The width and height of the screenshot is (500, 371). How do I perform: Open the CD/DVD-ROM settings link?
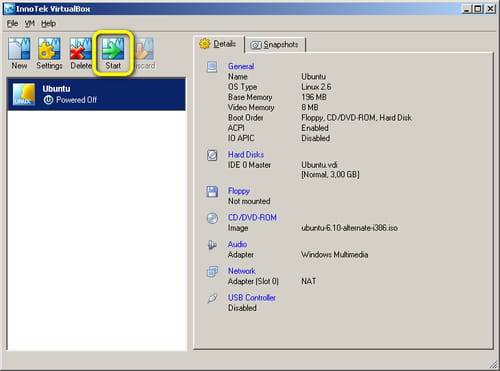(x=252, y=218)
